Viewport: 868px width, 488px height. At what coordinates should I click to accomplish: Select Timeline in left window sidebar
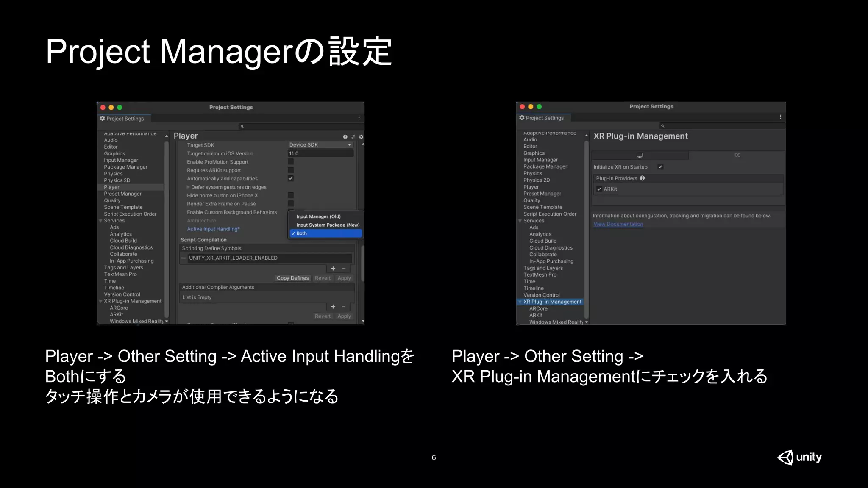point(114,288)
